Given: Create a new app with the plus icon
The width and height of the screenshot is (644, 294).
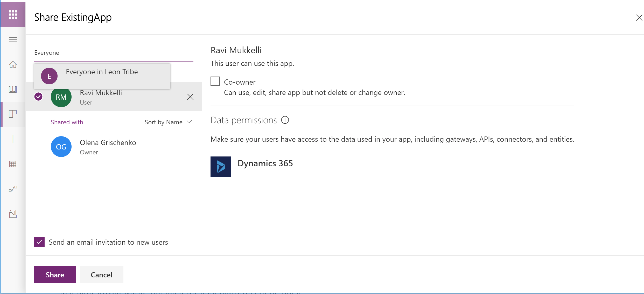Looking at the screenshot, I should (13, 139).
